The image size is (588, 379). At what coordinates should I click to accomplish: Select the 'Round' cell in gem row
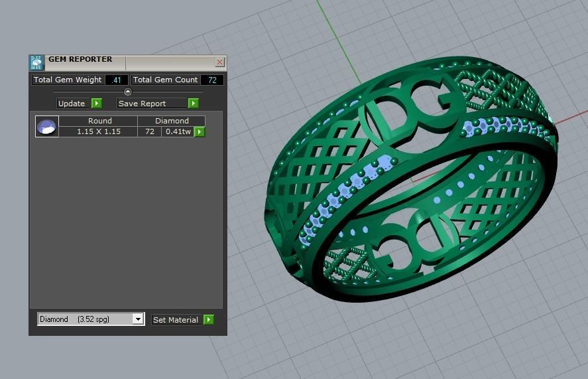(x=99, y=121)
